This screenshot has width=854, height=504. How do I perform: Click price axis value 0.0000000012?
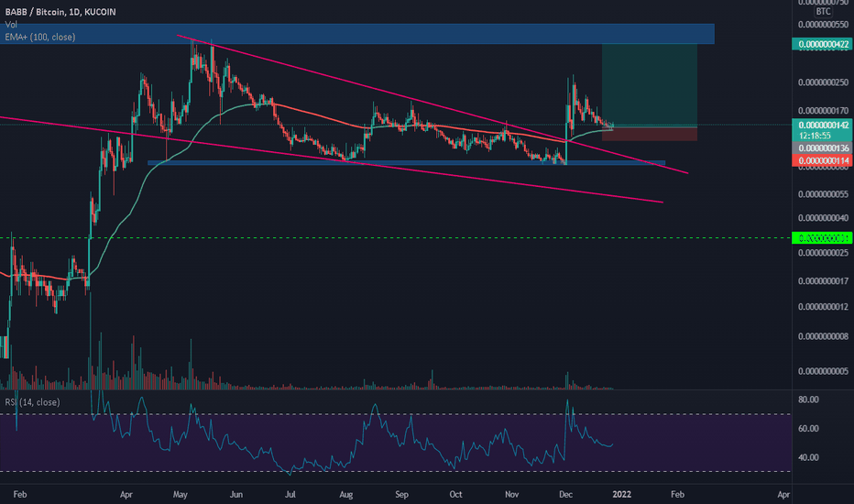pyautogui.click(x=823, y=307)
